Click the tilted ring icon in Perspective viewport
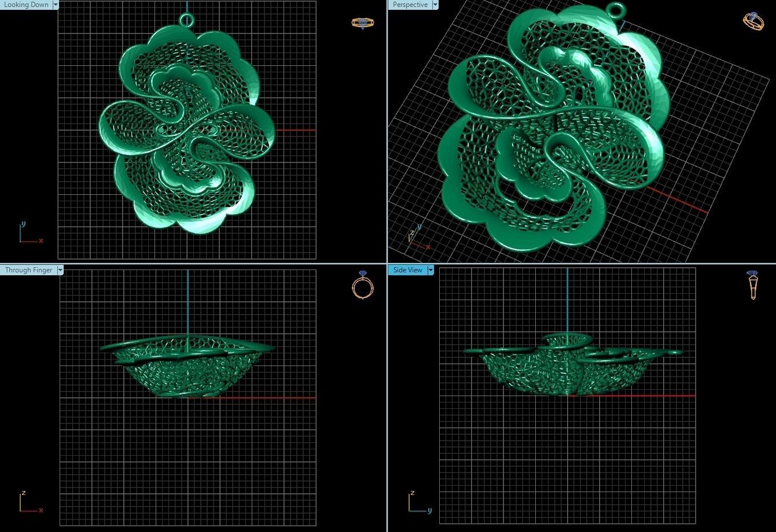 753,21
